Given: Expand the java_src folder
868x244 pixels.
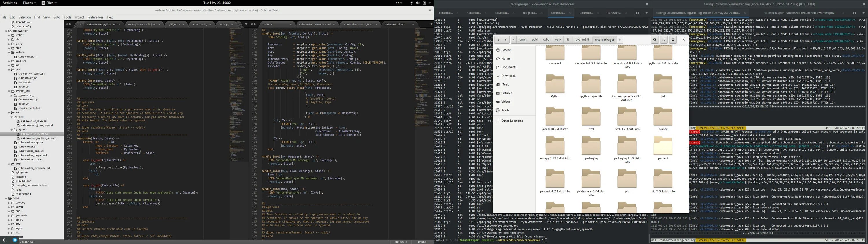Looking at the screenshot, I should [9, 61].
